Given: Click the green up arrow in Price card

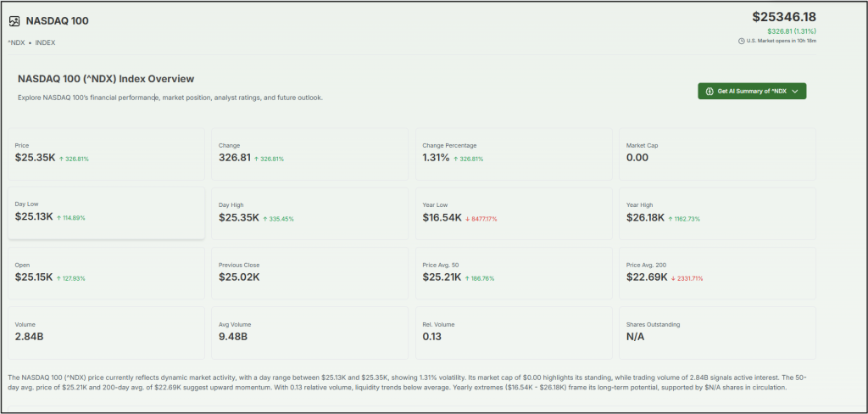Looking at the screenshot, I should [62, 159].
